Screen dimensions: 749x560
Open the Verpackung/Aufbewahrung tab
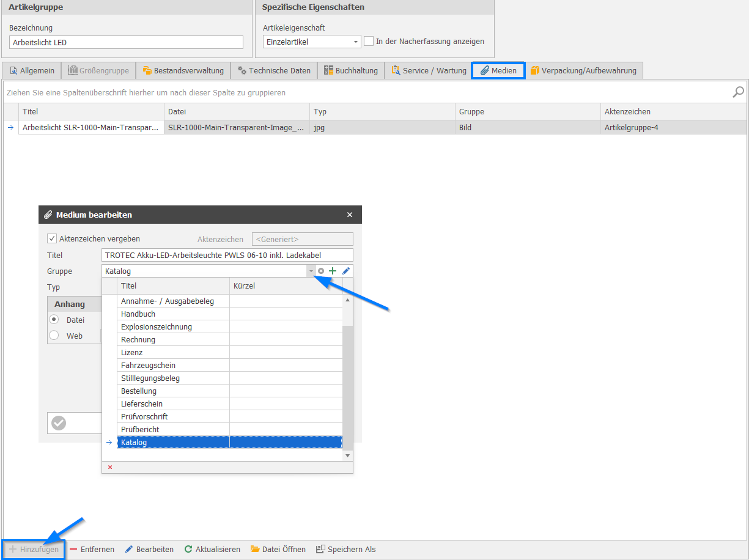tap(583, 70)
